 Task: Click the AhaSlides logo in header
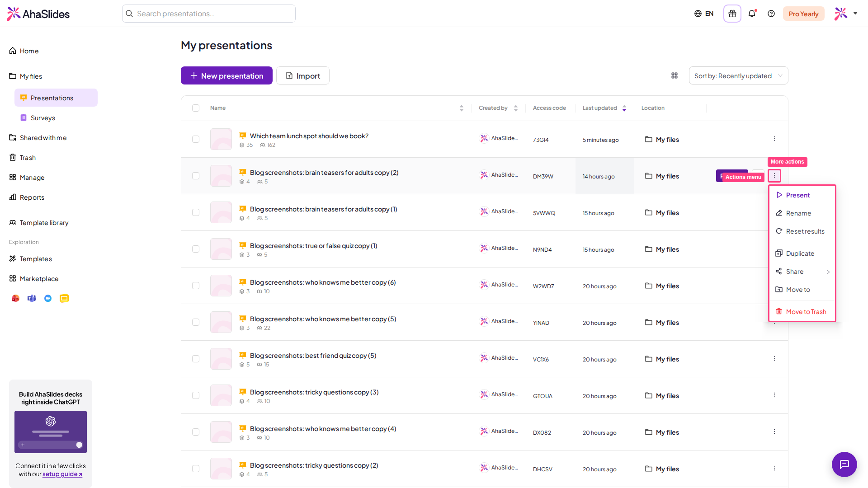tap(38, 14)
